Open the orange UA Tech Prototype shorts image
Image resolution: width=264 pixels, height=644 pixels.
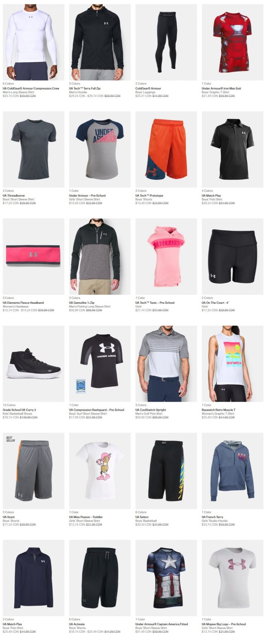(x=166, y=149)
